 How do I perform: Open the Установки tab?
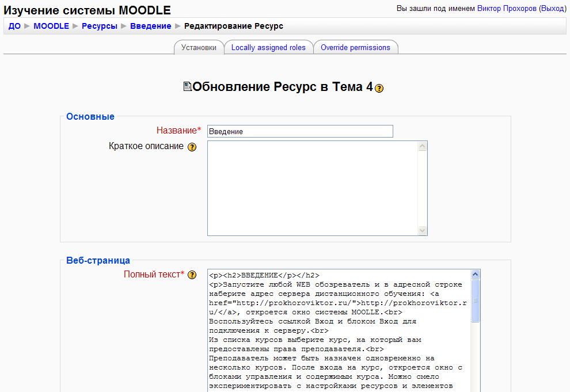[x=199, y=48]
